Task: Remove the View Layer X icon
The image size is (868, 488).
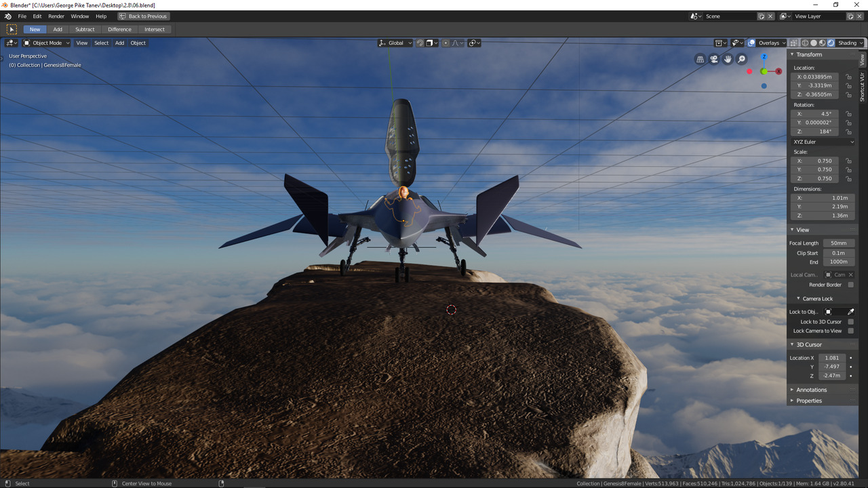Action: 859,16
